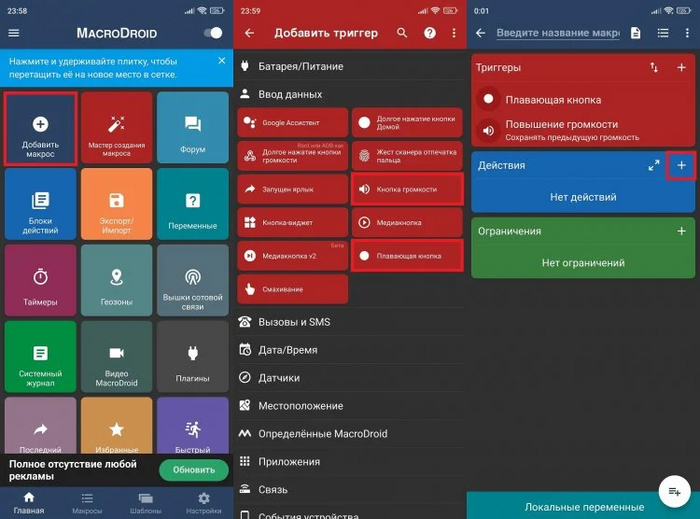
Task: Click the search icon in Добавить триггер header
Action: click(x=402, y=33)
